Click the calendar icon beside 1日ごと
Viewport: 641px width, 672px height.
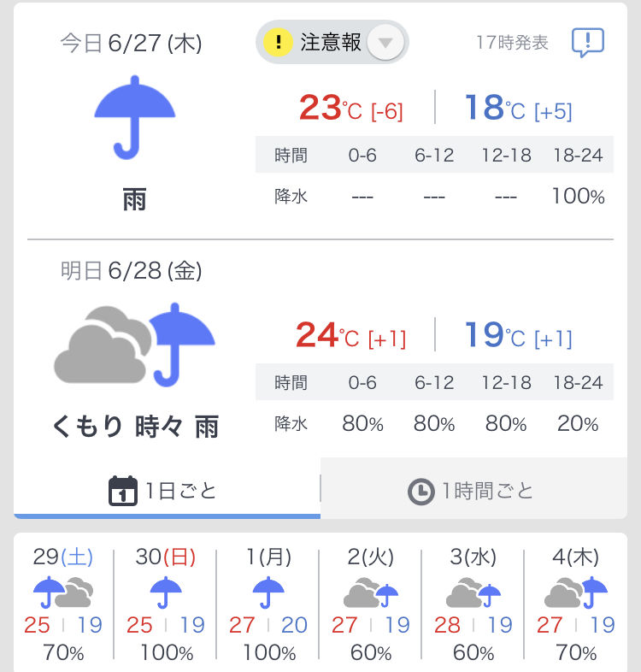123,491
